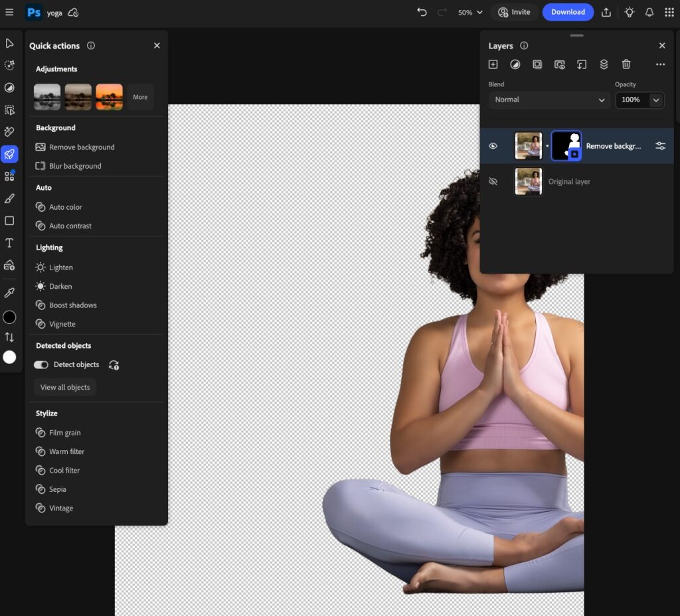
Task: Choose Remove background quick action
Action: click(x=81, y=147)
